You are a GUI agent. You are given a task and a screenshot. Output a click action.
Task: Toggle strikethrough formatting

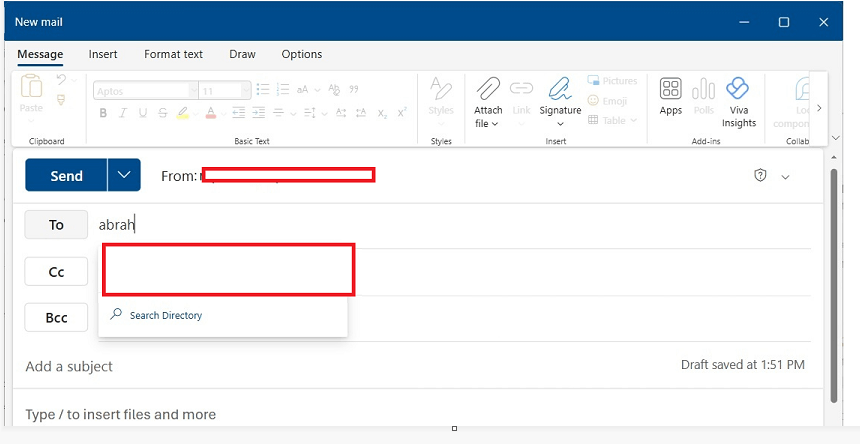point(162,113)
